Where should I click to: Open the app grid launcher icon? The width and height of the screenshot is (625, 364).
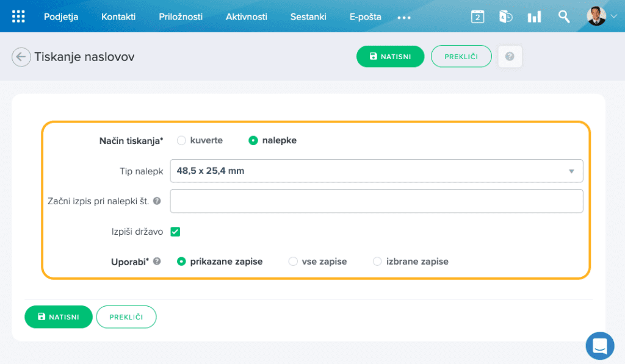(x=19, y=16)
